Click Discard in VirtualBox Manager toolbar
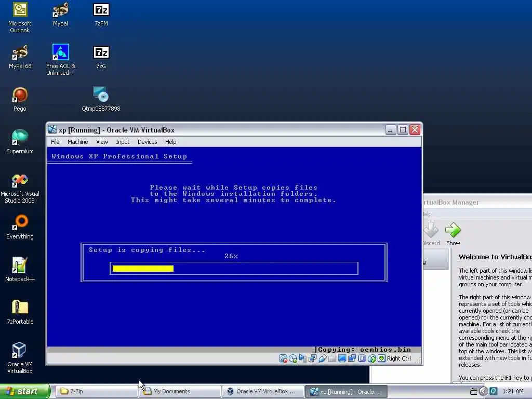The height and width of the screenshot is (399, 532). 431,234
